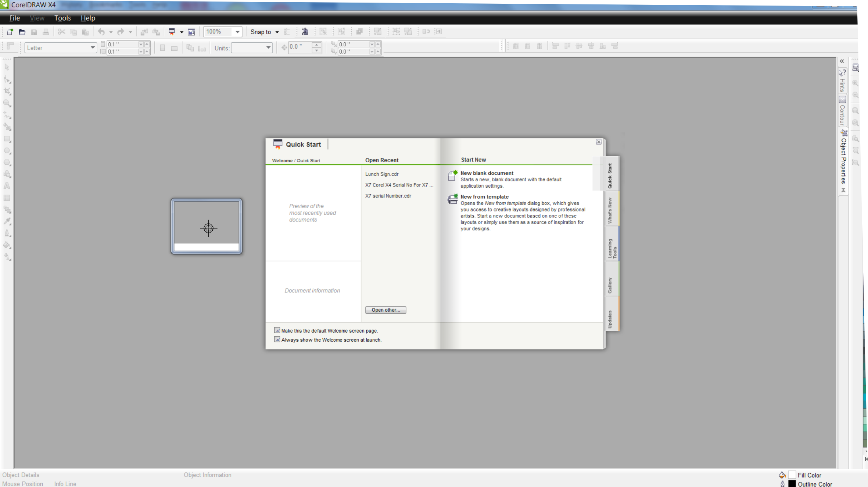Collapse the docker panel with double chevron
The image size is (868, 487).
click(842, 61)
